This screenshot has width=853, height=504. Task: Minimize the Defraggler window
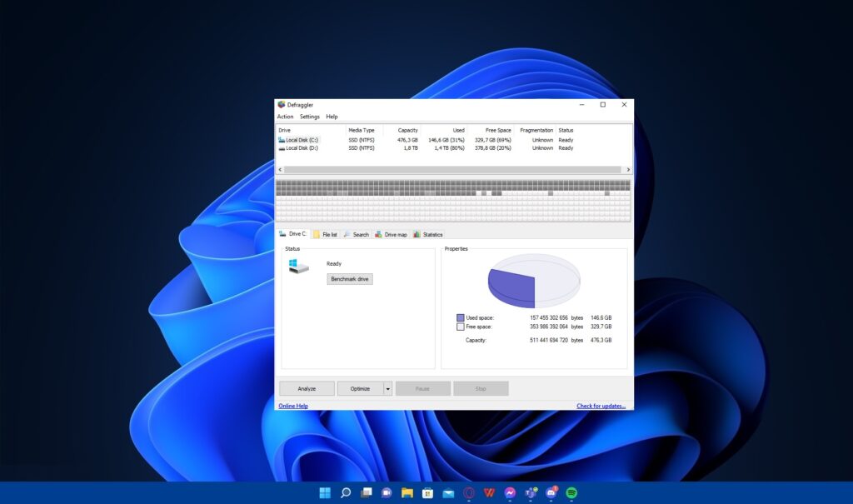tap(582, 104)
